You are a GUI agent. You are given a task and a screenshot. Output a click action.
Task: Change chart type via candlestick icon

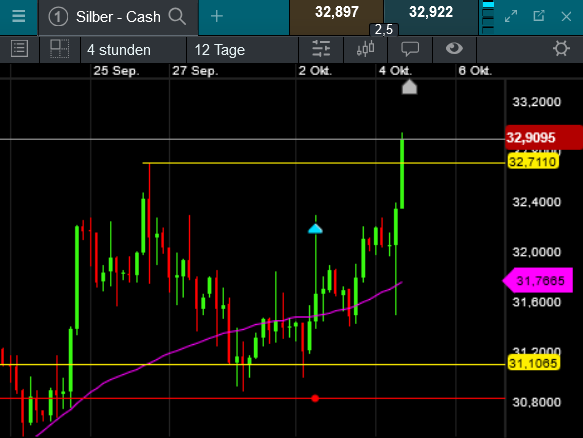[365, 49]
